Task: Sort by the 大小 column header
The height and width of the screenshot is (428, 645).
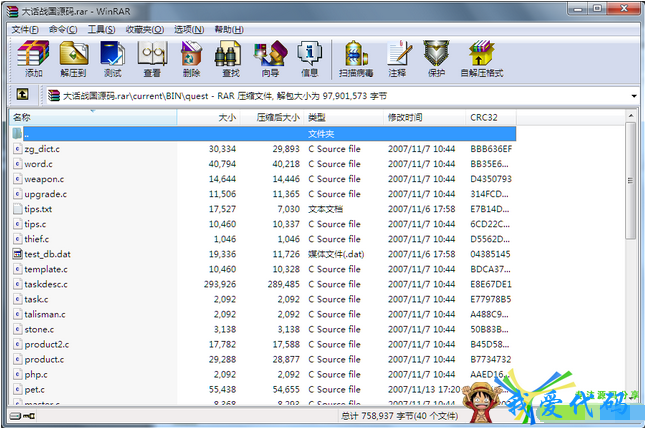Action: [x=209, y=117]
